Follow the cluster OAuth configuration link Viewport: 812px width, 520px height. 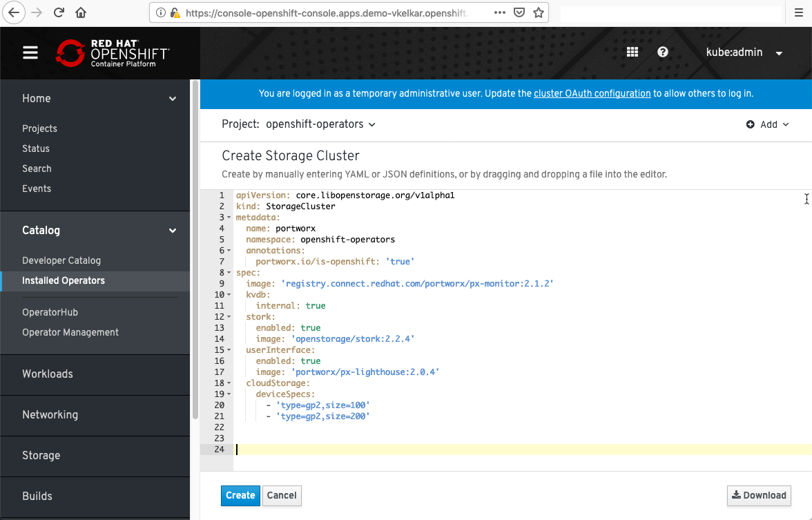click(x=592, y=93)
